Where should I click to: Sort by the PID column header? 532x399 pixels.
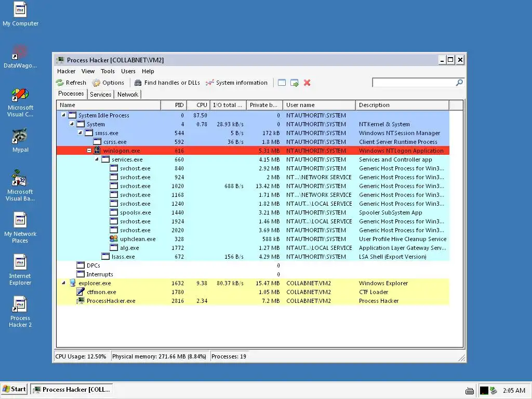pos(174,105)
